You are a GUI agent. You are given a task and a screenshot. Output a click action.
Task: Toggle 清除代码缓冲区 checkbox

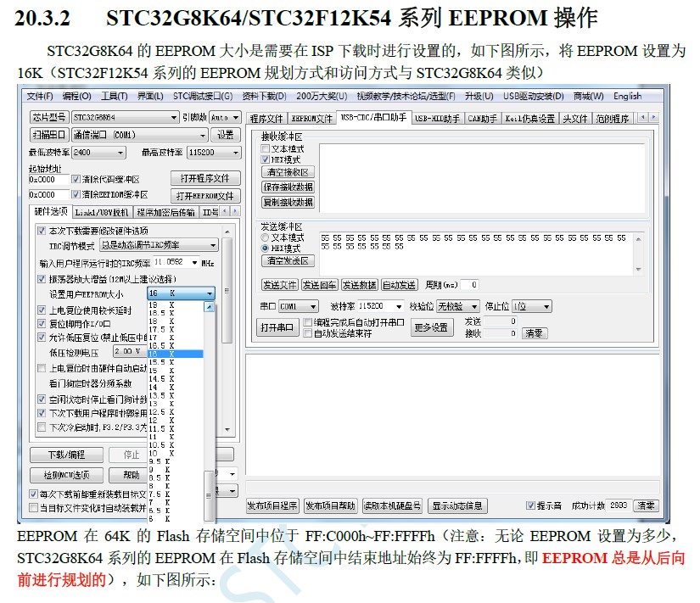(x=76, y=179)
